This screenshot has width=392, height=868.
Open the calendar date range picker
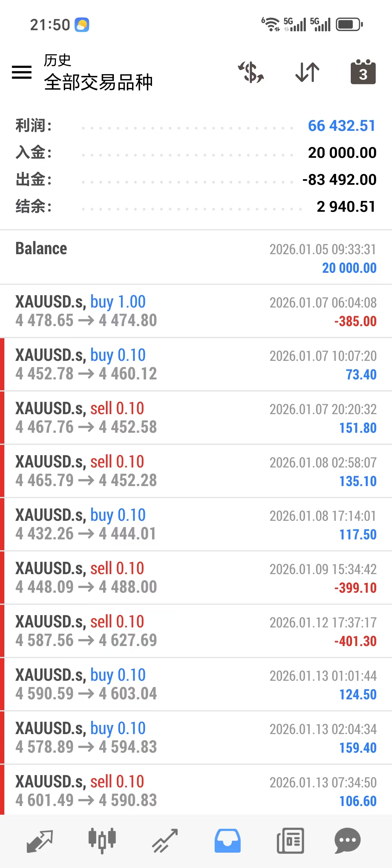[363, 72]
